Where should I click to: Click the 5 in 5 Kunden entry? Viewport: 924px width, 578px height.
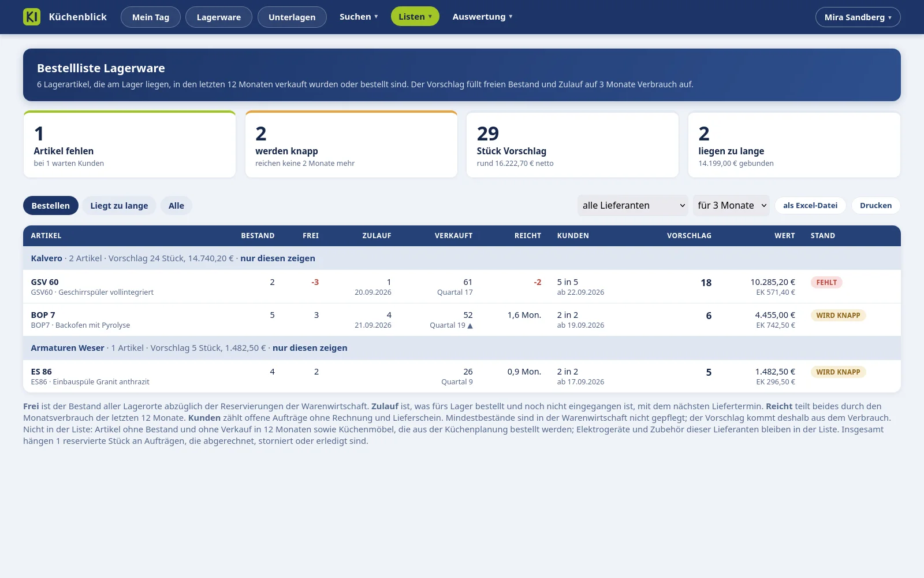pyautogui.click(x=568, y=282)
